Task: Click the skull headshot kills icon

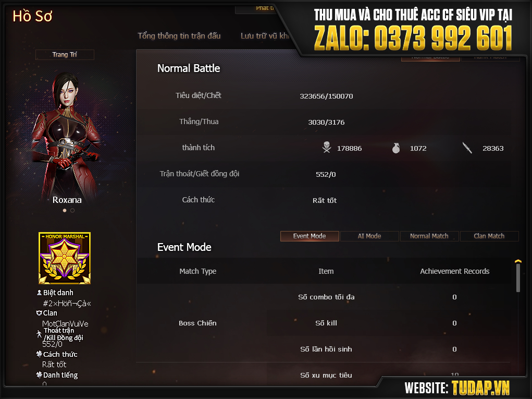Action: 326,148
